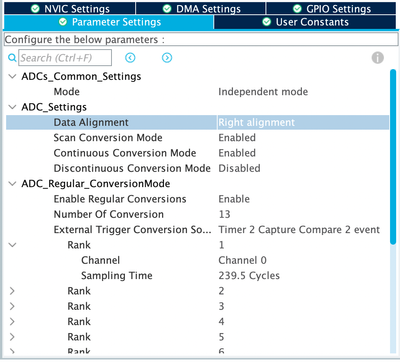400x362 pixels.
Task: Click the green check icon on User Constants tab
Action: [266, 22]
